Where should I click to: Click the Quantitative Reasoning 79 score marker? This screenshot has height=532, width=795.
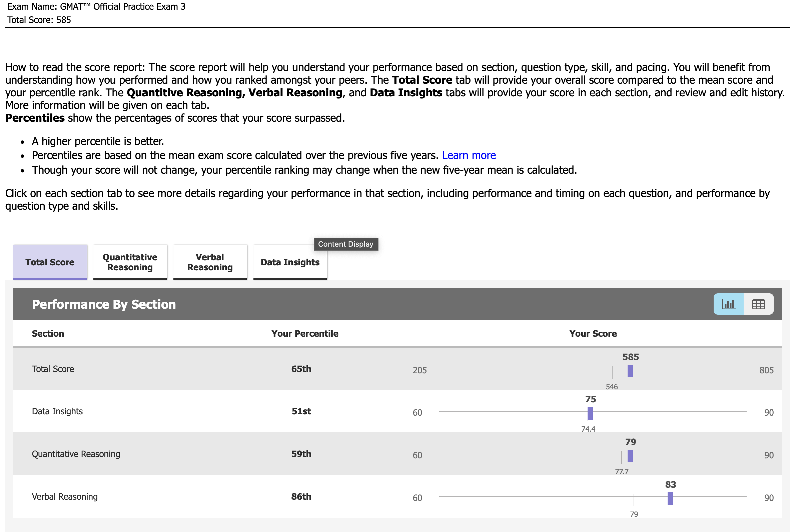[630, 456]
